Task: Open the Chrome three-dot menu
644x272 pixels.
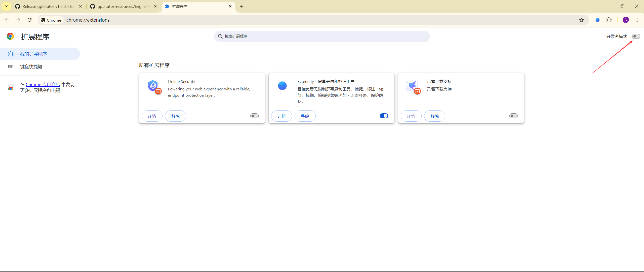Action: point(637,20)
